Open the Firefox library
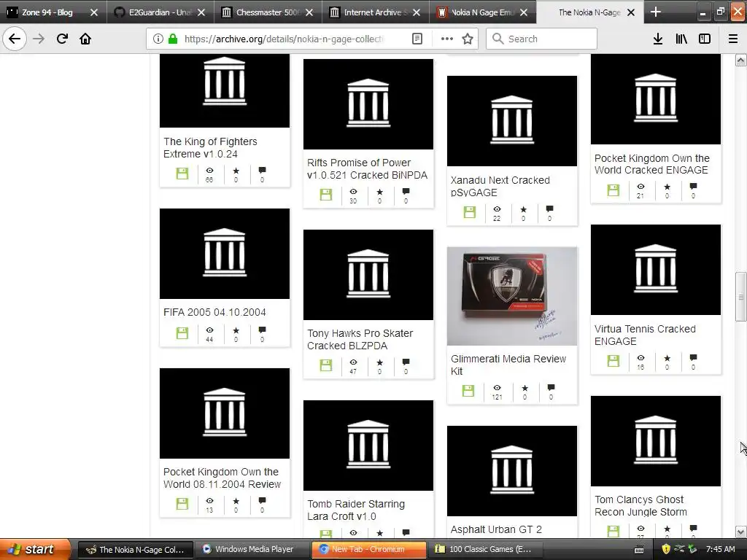This screenshot has width=747, height=560. click(681, 39)
